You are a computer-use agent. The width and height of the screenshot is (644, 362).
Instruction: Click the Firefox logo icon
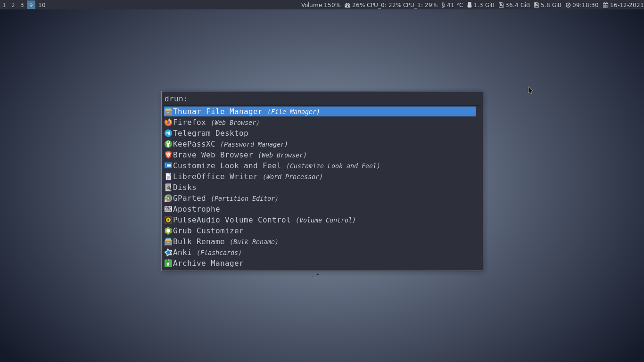pyautogui.click(x=168, y=123)
